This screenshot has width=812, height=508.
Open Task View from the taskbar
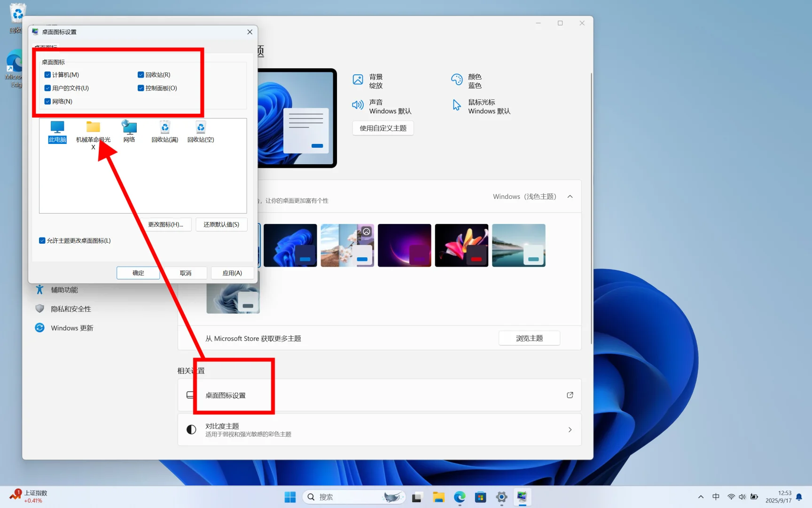pyautogui.click(x=417, y=497)
